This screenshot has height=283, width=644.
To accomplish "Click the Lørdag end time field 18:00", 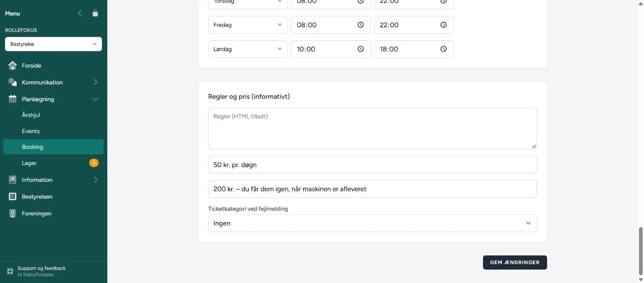I will (414, 49).
